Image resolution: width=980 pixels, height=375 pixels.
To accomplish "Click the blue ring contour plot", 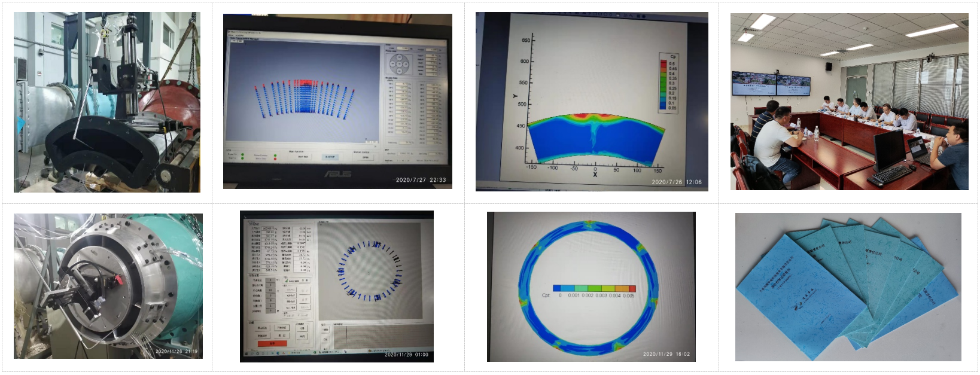I will [x=589, y=288].
